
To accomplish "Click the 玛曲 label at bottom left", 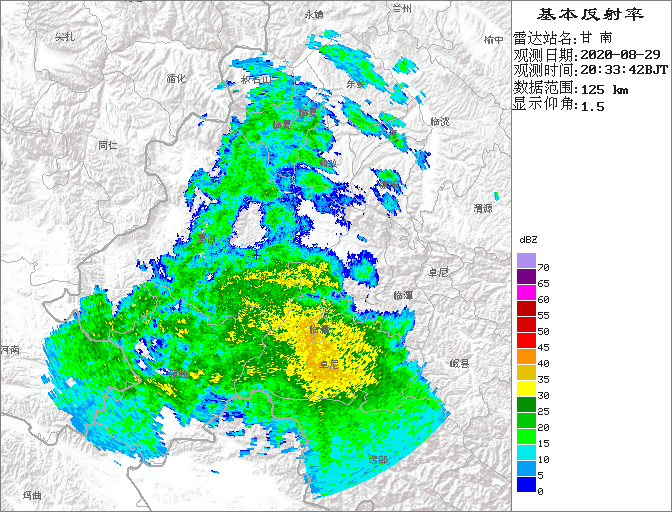I will click(x=31, y=495).
